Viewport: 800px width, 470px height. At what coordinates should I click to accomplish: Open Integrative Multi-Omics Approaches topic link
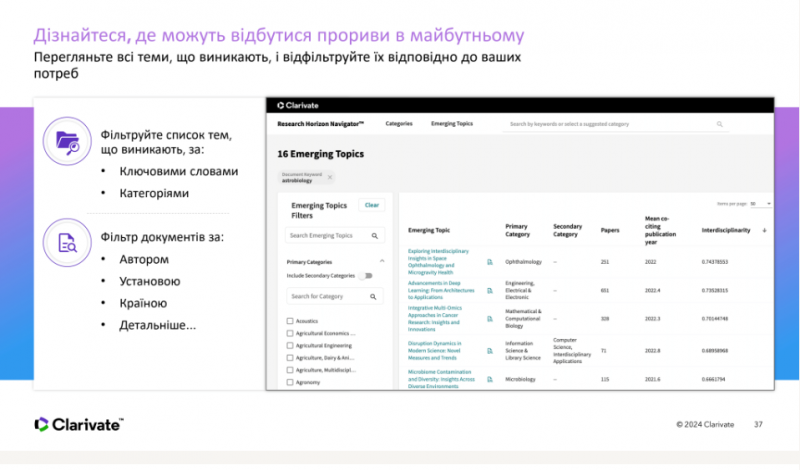coord(435,318)
